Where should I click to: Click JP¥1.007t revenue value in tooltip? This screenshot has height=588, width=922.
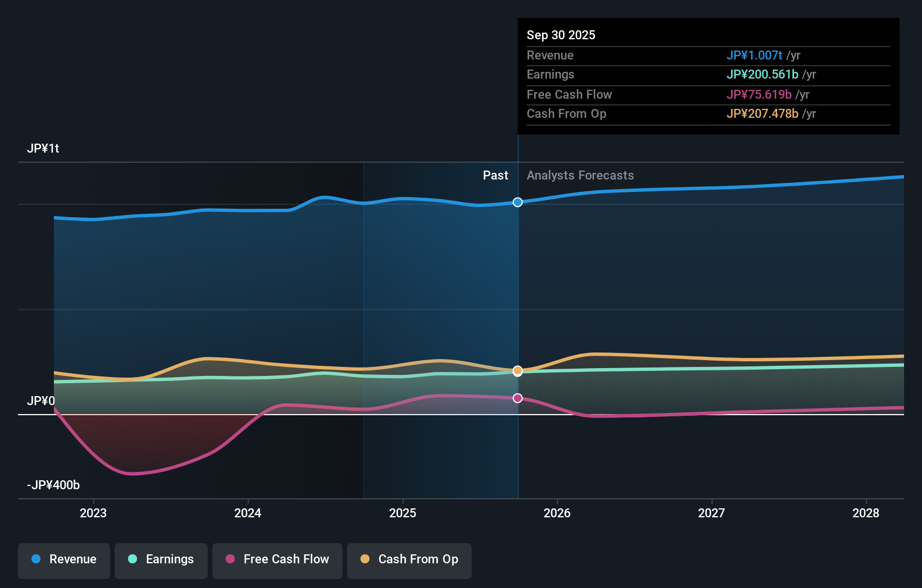tap(755, 55)
